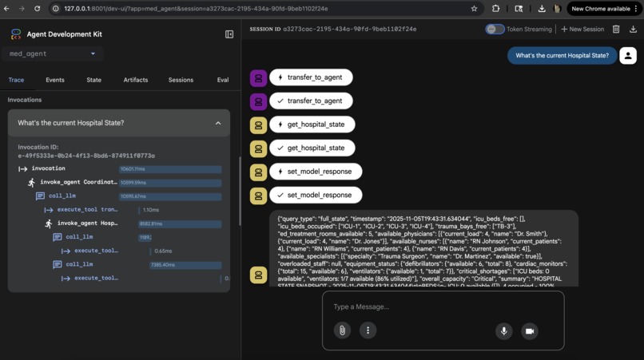Click the purple agent icon beside first transfer_to_agent
Screen dimensions: 644x360
[x=258, y=77]
